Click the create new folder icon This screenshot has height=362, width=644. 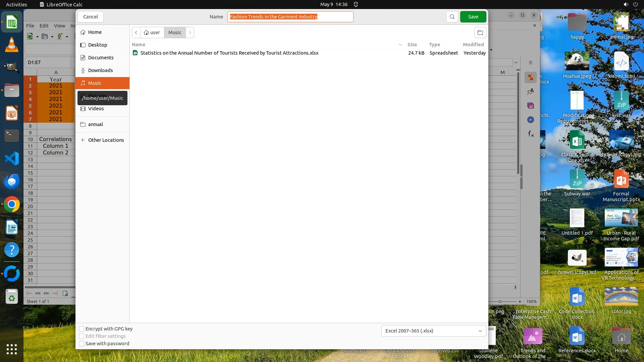(480, 33)
